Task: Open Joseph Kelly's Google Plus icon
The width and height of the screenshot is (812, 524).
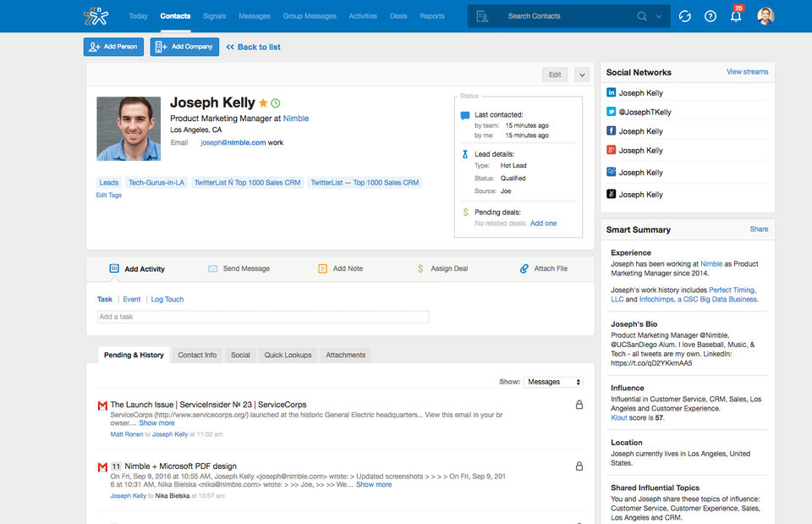Action: coord(611,150)
